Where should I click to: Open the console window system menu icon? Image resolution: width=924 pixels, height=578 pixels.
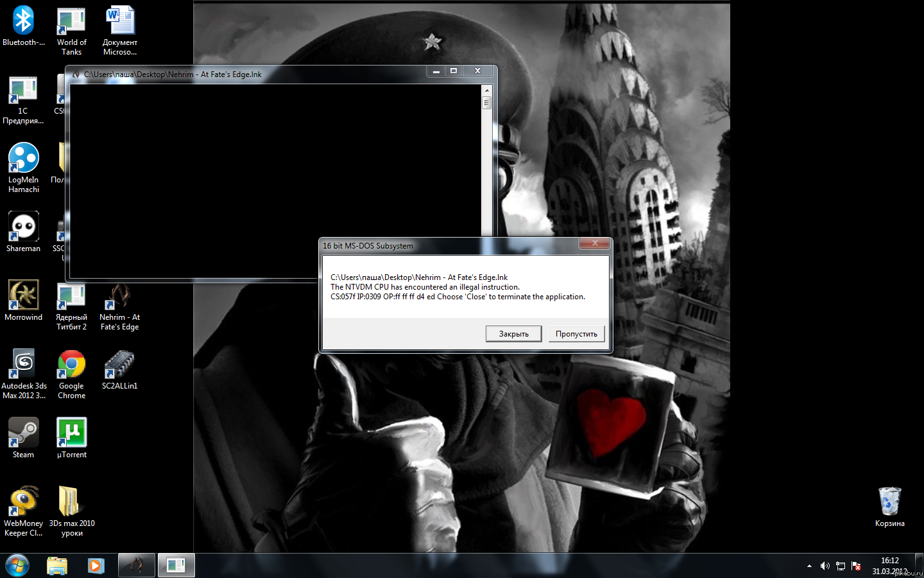coord(76,74)
